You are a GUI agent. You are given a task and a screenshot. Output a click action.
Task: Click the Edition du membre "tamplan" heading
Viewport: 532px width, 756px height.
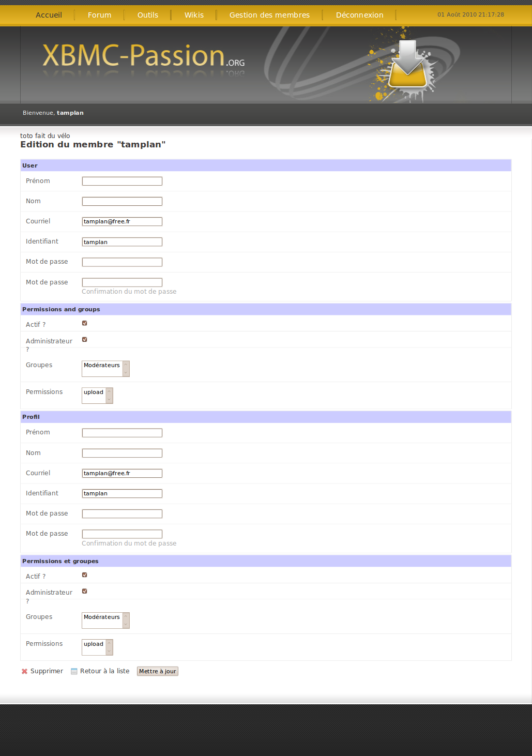93,145
